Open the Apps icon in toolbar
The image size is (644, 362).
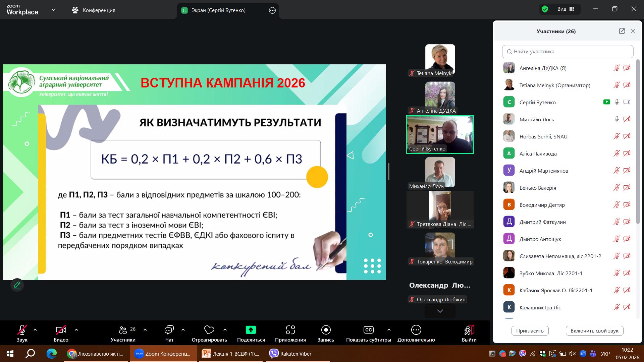(x=290, y=330)
